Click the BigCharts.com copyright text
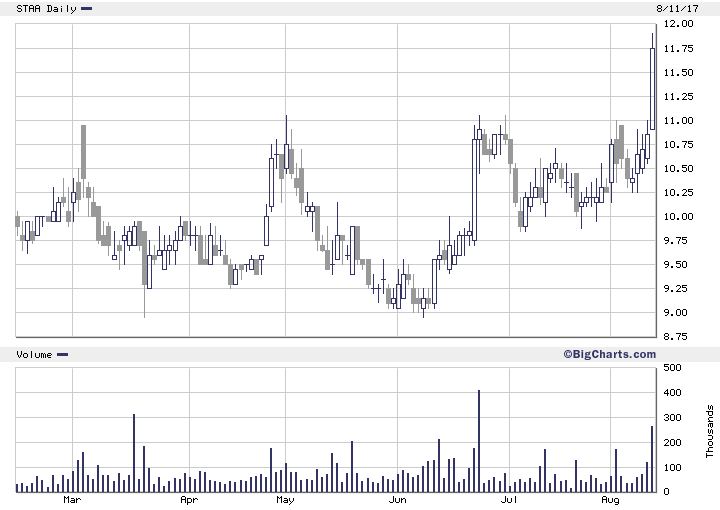Image resolution: width=720 pixels, height=510 pixels. tap(610, 354)
